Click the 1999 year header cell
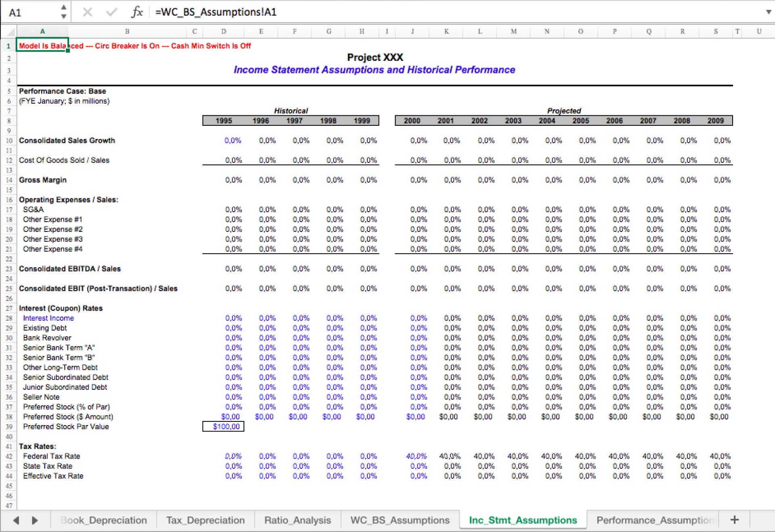775x532 pixels. click(362, 121)
